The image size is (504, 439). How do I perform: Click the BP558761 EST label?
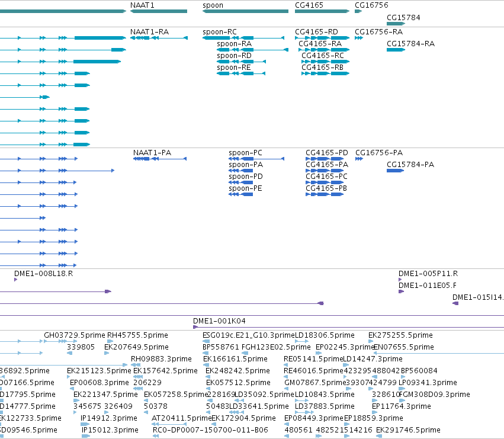(221, 347)
